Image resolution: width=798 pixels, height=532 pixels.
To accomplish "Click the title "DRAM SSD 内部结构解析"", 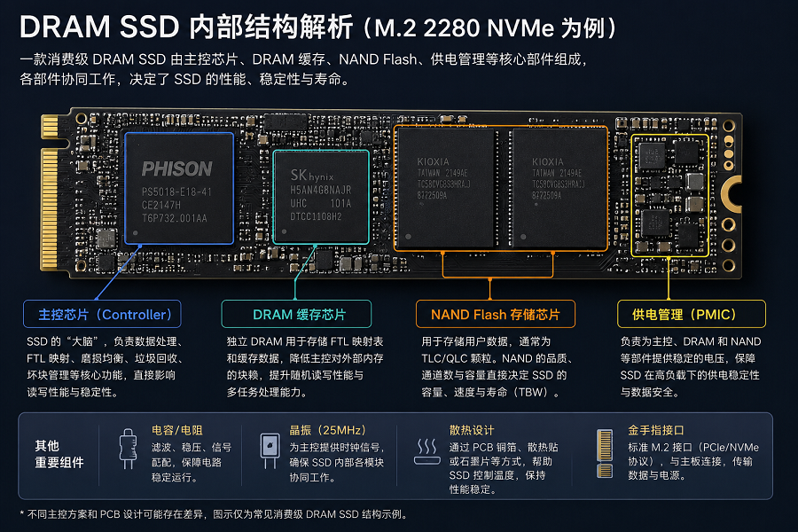I will tap(186, 27).
